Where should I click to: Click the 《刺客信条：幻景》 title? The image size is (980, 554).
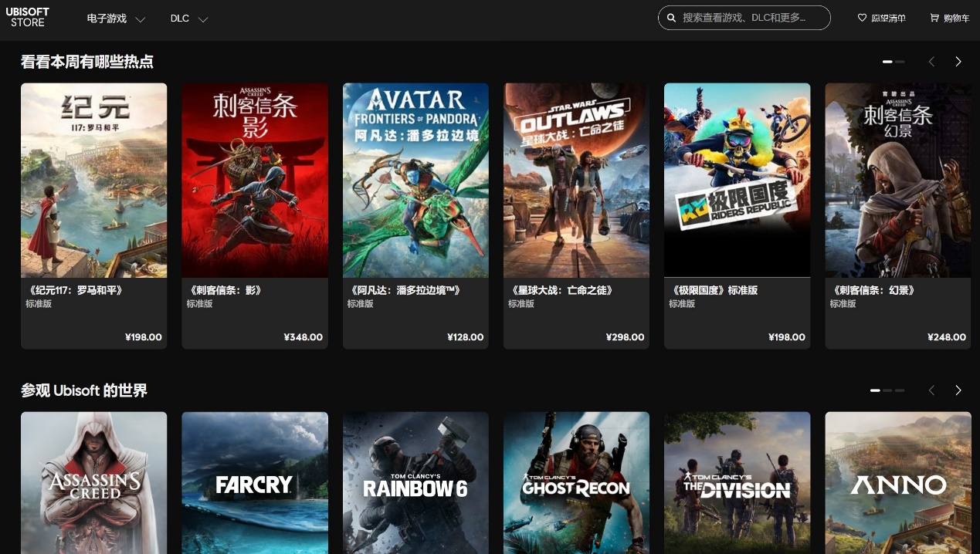click(873, 291)
